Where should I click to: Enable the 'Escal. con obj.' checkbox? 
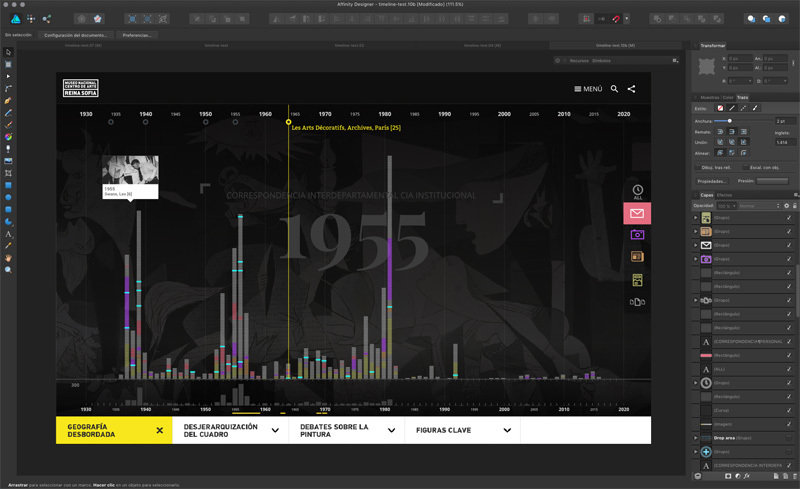point(745,167)
